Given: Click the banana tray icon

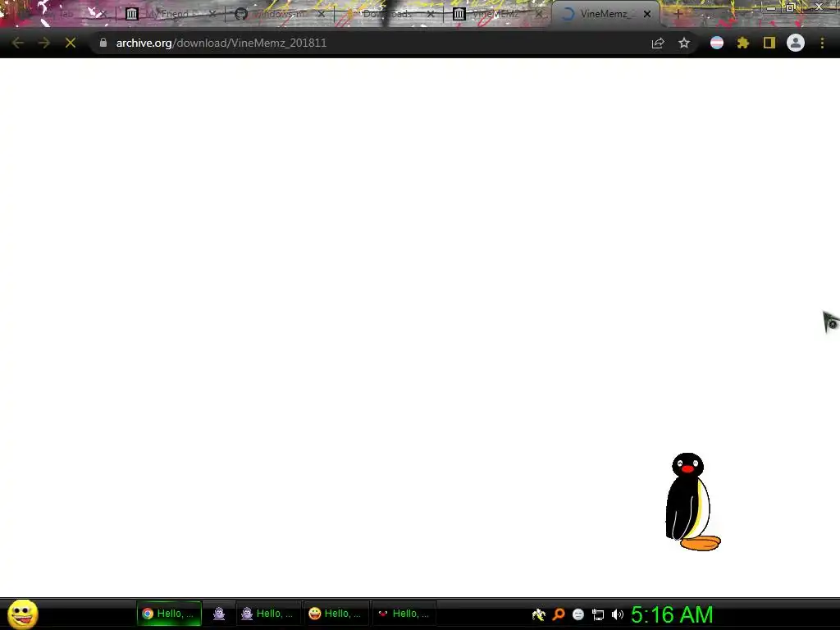Looking at the screenshot, I should pyautogui.click(x=538, y=614).
